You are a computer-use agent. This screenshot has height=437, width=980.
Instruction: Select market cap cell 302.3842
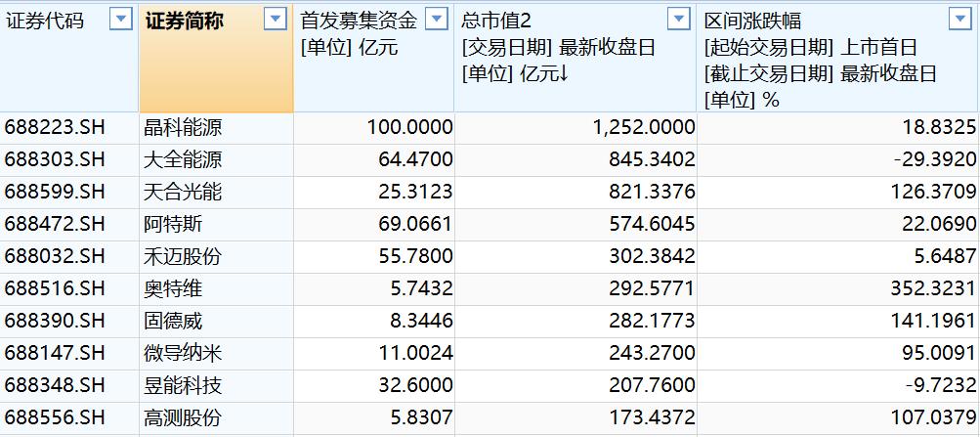[575, 257]
